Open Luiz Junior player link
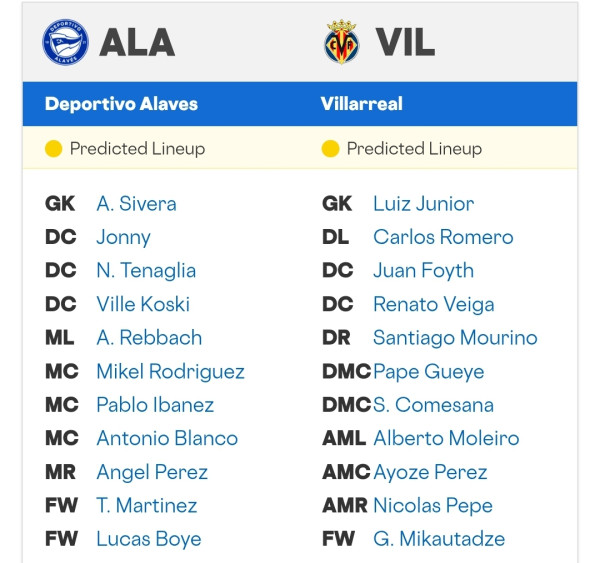The width and height of the screenshot is (600, 563). tap(424, 203)
